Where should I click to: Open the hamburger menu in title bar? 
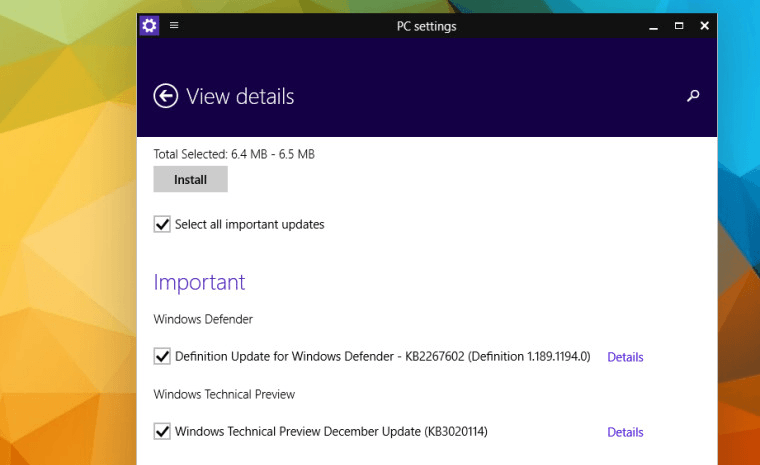(174, 25)
